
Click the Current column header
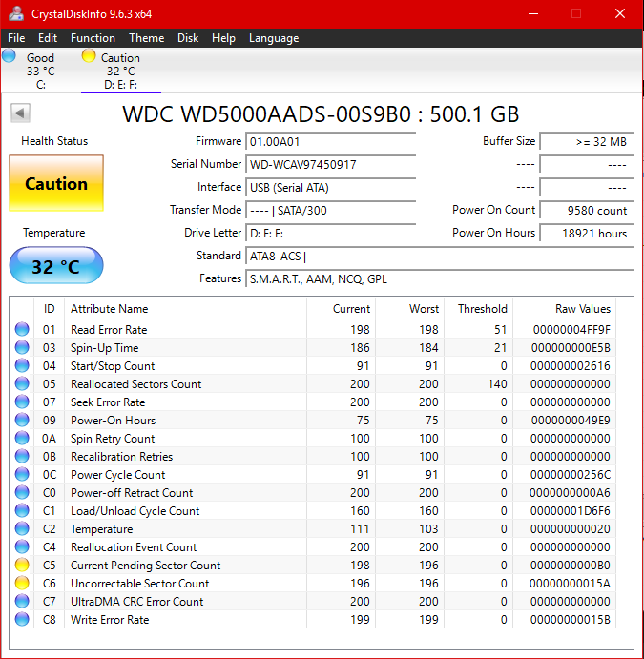pyautogui.click(x=341, y=309)
